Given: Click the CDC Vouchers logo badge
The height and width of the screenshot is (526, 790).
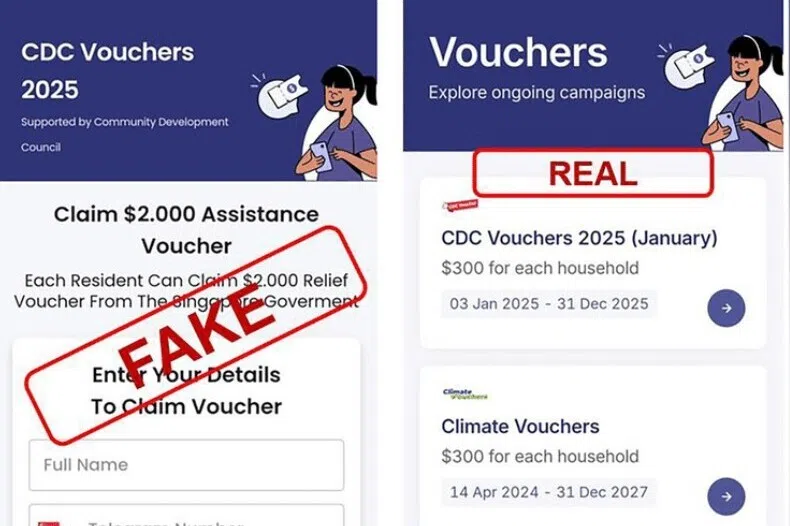Looking at the screenshot, I should 460,205.
